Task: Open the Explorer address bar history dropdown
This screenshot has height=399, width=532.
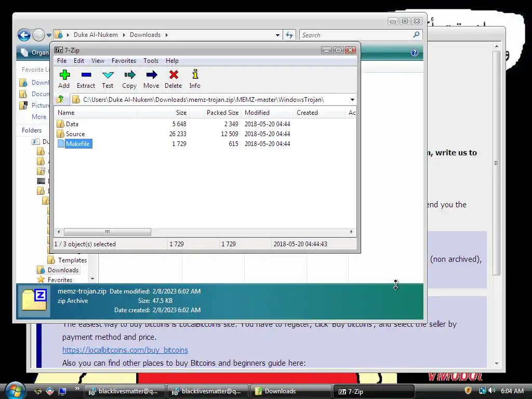Action: [x=277, y=35]
